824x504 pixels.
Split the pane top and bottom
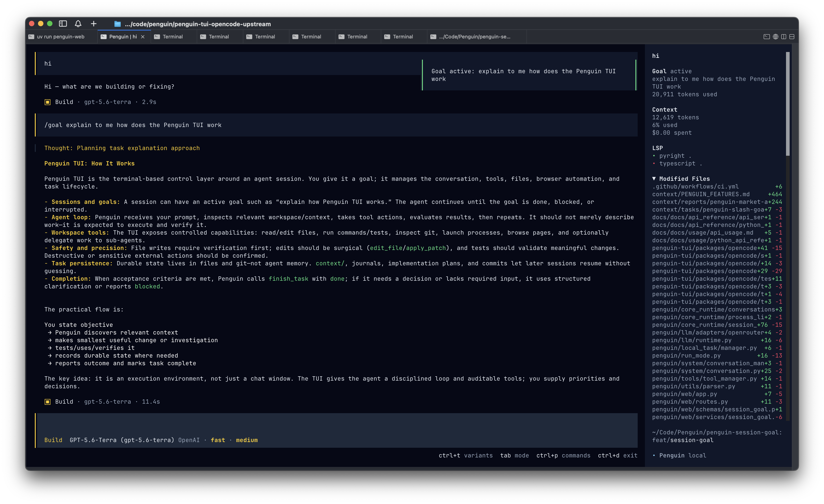[x=792, y=37]
